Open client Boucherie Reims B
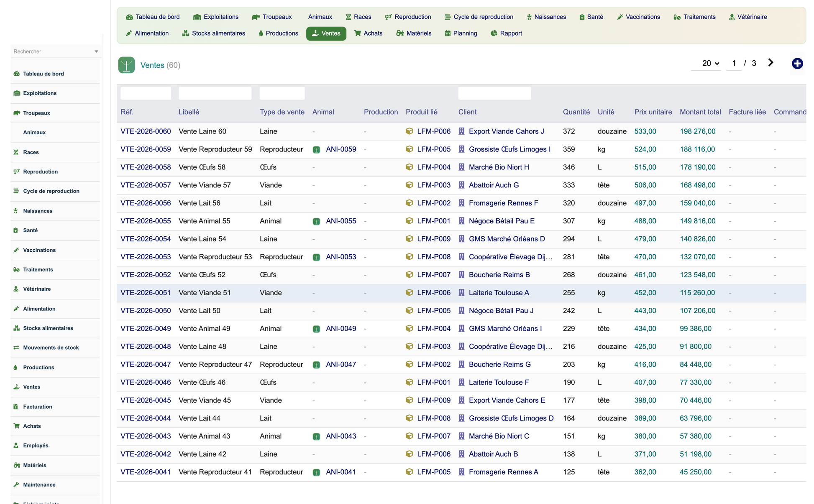 point(499,275)
